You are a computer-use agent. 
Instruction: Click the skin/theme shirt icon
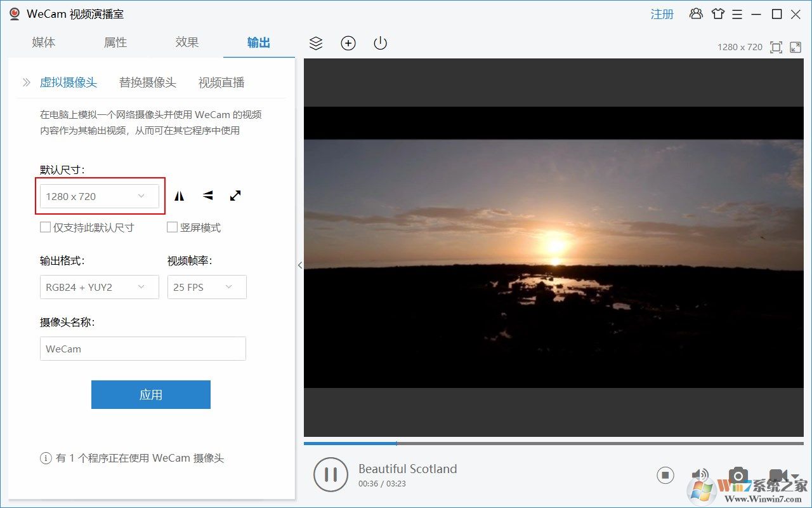(x=717, y=13)
